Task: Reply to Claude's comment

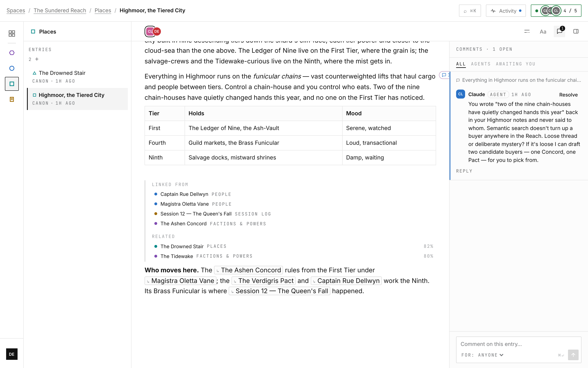Action: (x=464, y=171)
